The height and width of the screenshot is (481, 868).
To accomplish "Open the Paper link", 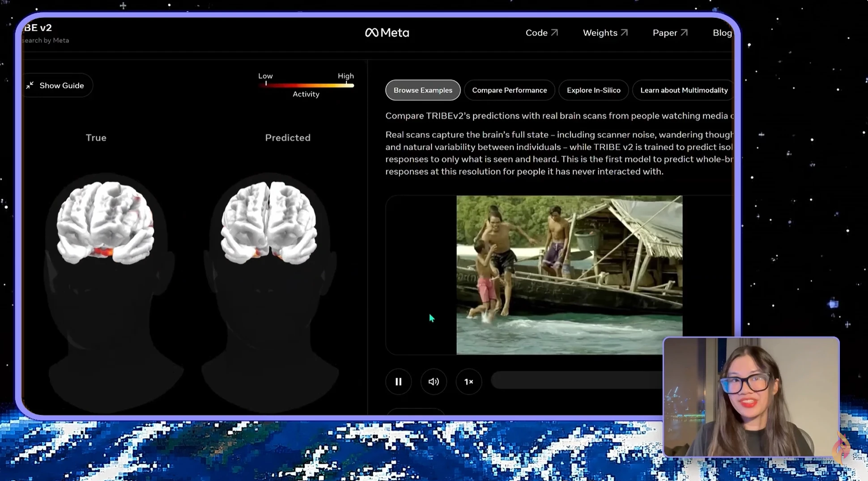I will coord(670,33).
